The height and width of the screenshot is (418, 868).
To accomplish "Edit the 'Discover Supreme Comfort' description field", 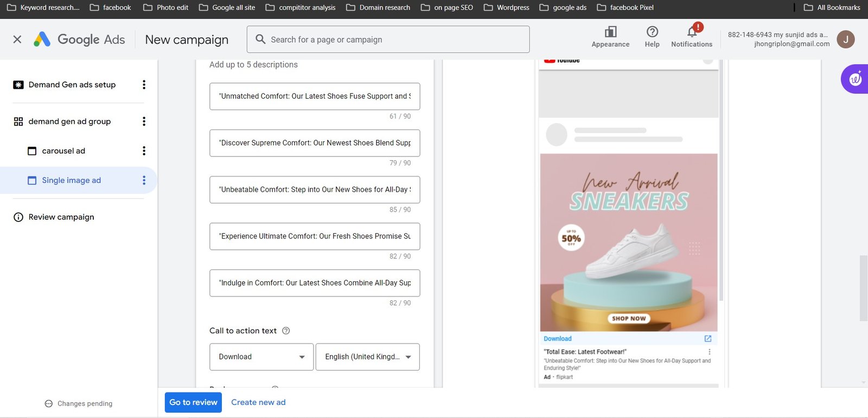I will pos(315,143).
